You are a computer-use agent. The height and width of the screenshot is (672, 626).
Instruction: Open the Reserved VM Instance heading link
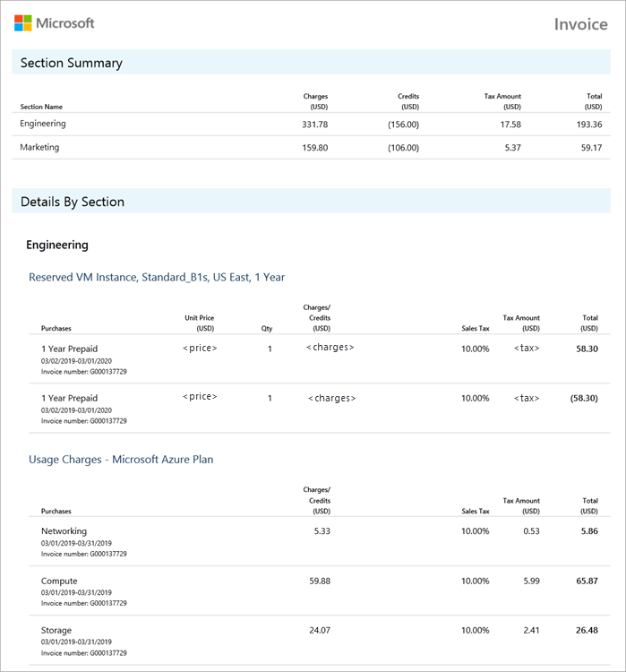(157, 277)
